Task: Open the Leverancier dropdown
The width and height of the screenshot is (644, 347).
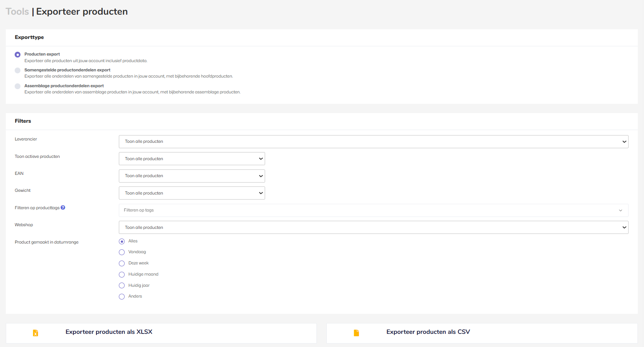Action: (x=373, y=142)
